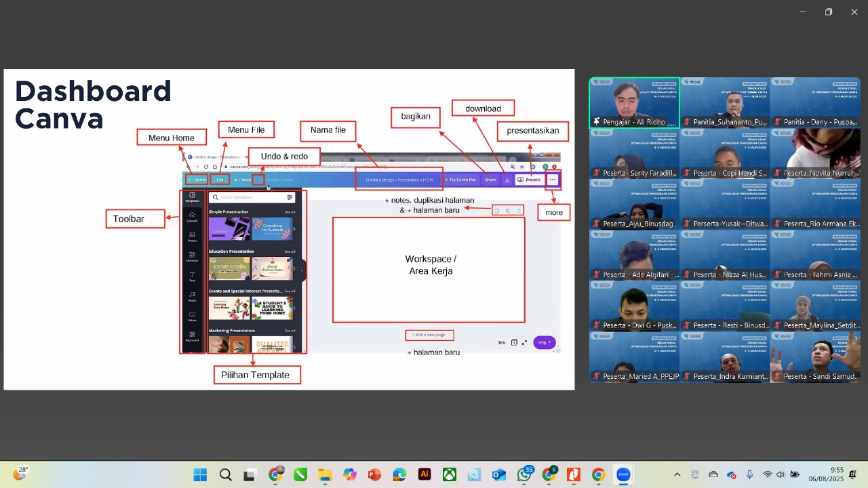Viewport: 868px width, 488px height.
Task: Select the Science Lesson template thumbnail
Action: tap(229, 268)
